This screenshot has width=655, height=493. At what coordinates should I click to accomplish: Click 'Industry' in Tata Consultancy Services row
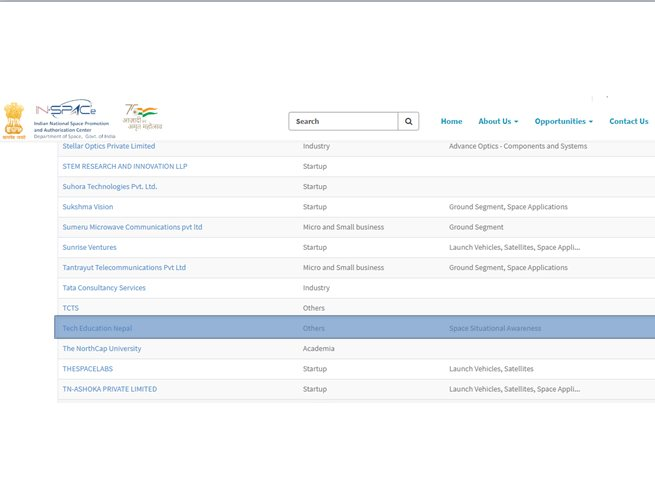[316, 288]
